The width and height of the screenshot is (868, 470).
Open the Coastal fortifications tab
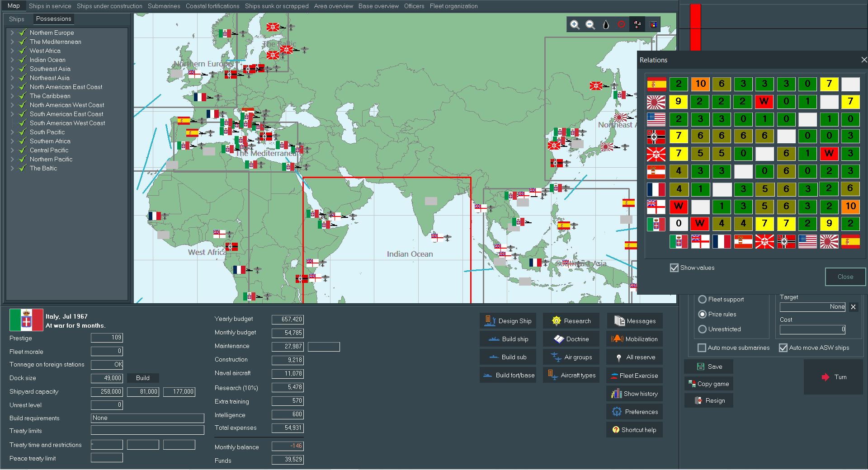(212, 6)
